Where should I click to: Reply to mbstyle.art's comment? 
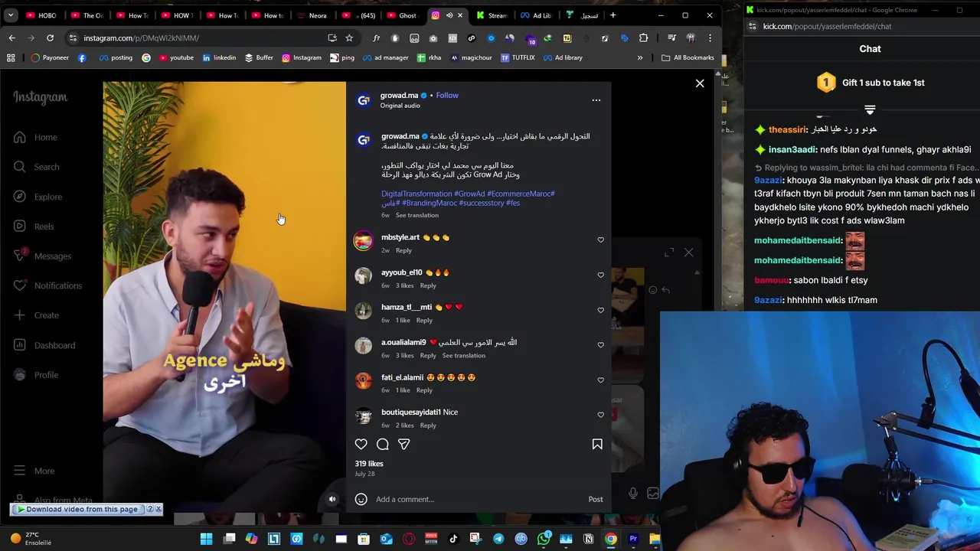pos(403,251)
